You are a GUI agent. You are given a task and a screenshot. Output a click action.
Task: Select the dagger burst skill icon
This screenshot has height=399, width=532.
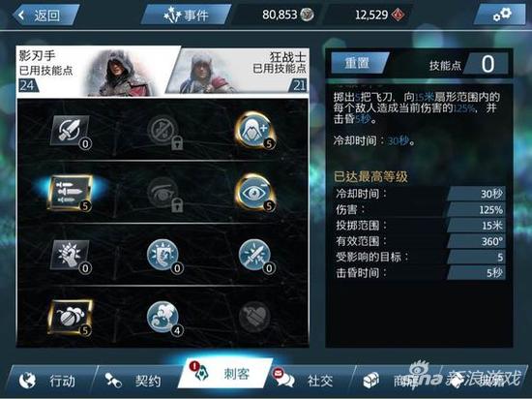255,256
